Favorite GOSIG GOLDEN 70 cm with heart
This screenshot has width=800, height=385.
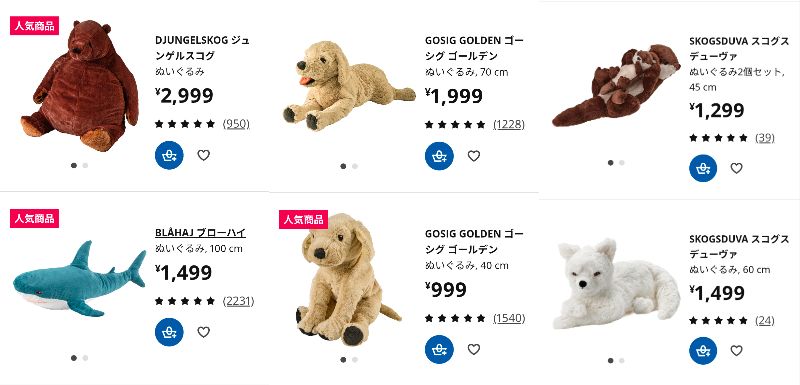(473, 156)
